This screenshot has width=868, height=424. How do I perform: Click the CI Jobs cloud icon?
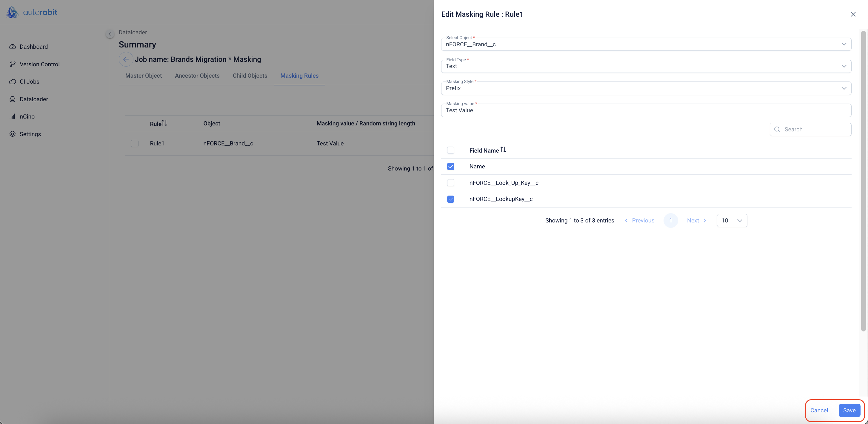coord(13,82)
